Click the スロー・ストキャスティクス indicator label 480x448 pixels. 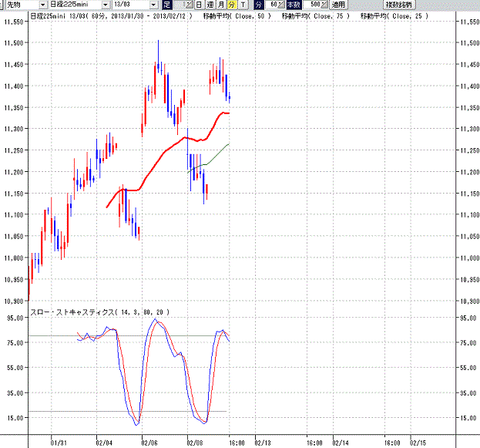point(99,312)
